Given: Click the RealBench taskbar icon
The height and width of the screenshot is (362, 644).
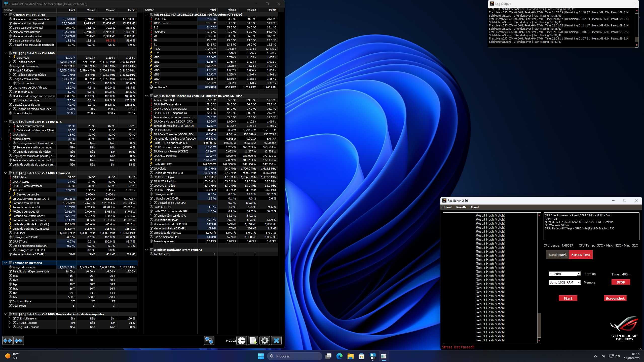Looking at the screenshot, I should [x=384, y=356].
